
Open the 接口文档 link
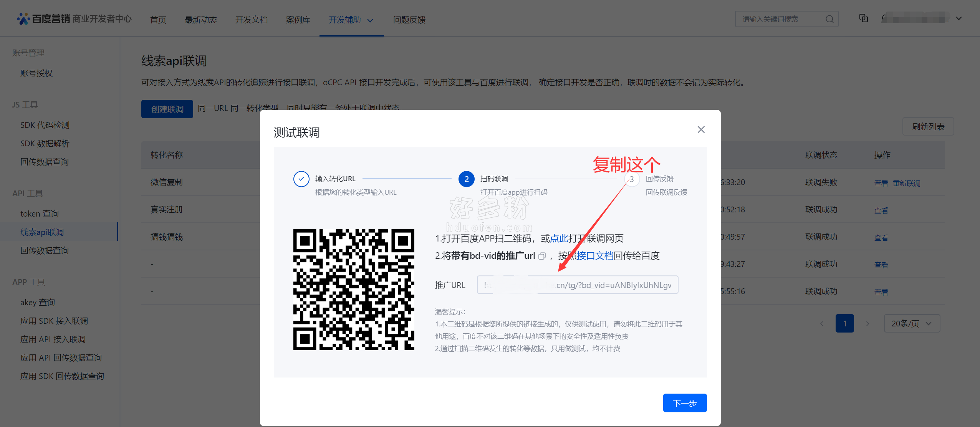[x=595, y=256]
